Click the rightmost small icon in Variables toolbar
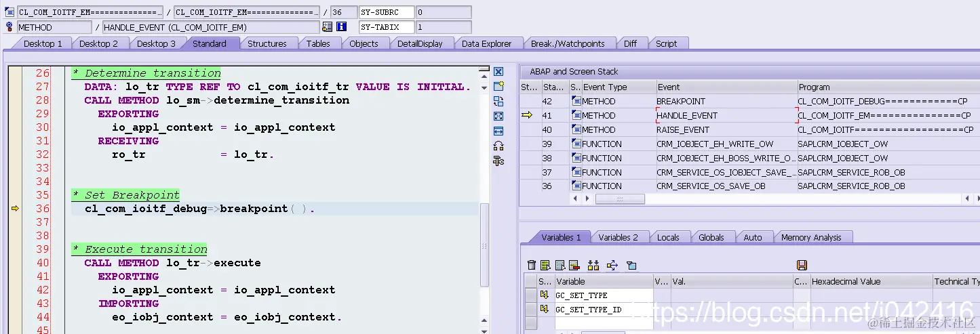Viewport: 980px width, 334px height. pos(631,265)
